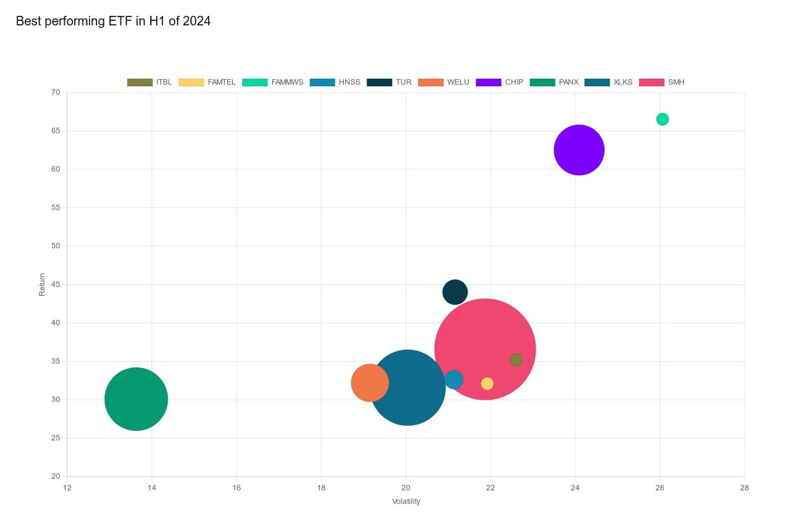Click the y-axis tick value 45
This screenshot has height=528, width=812.
click(56, 284)
